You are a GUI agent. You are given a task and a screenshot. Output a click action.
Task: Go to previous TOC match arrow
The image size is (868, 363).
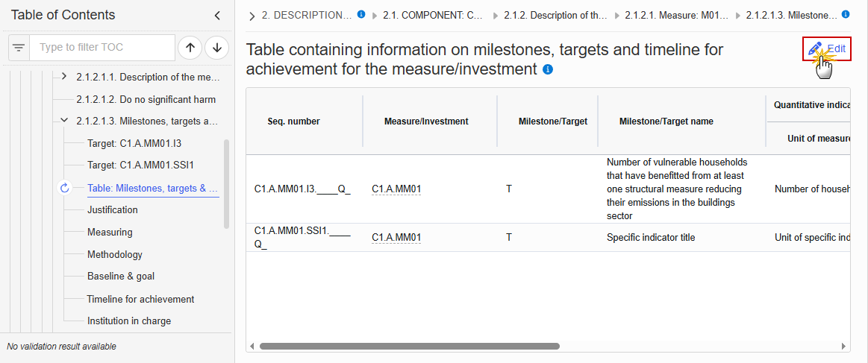click(x=190, y=48)
